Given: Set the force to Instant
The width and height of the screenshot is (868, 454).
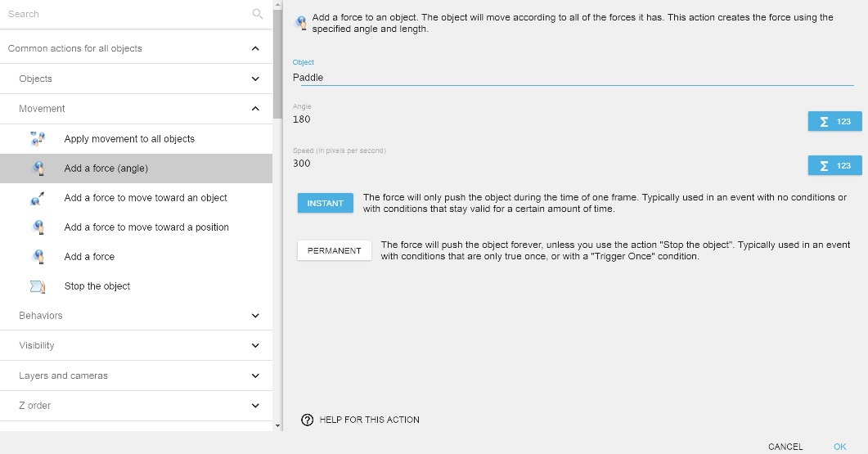Looking at the screenshot, I should coord(325,203).
